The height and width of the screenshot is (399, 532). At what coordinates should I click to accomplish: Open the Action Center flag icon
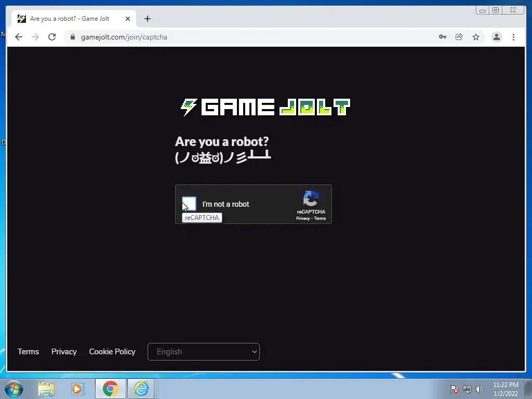[455, 389]
